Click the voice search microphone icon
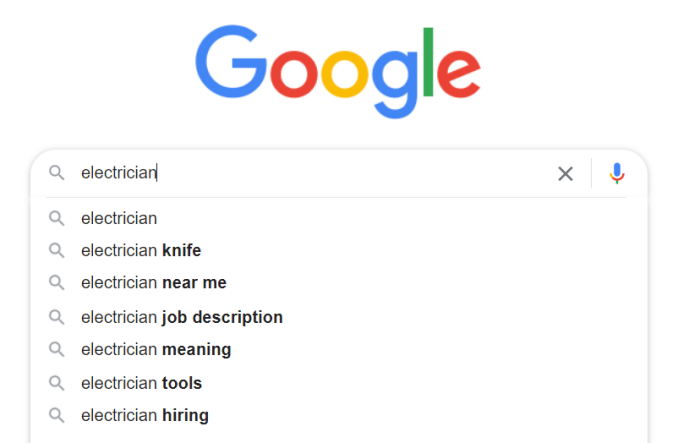 click(x=616, y=173)
